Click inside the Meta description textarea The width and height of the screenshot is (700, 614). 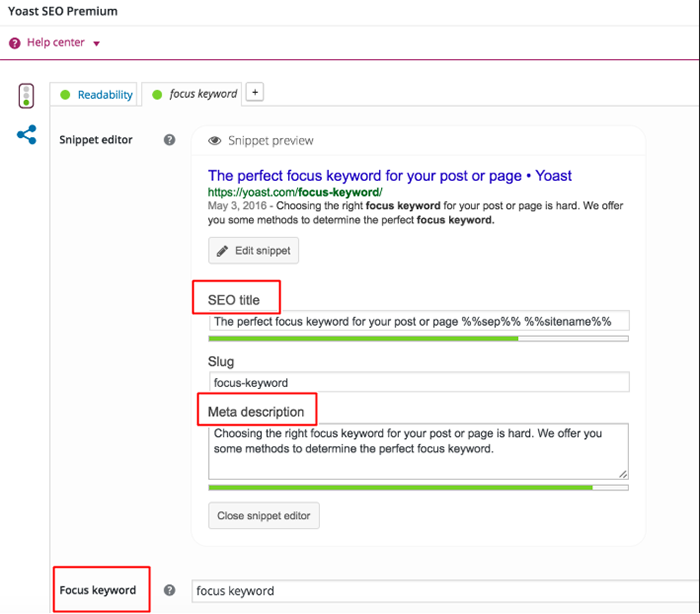click(418, 450)
